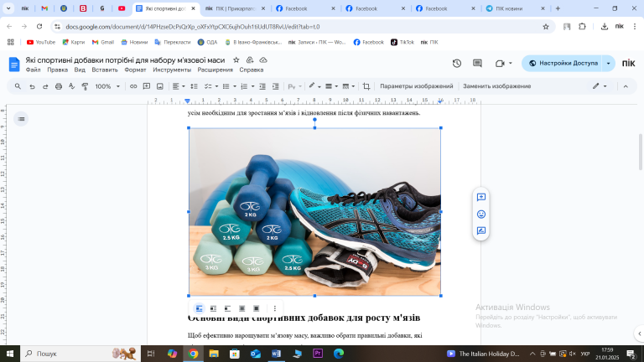Insert an image from the toolbar
The height and width of the screenshot is (362, 644).
[160, 86]
